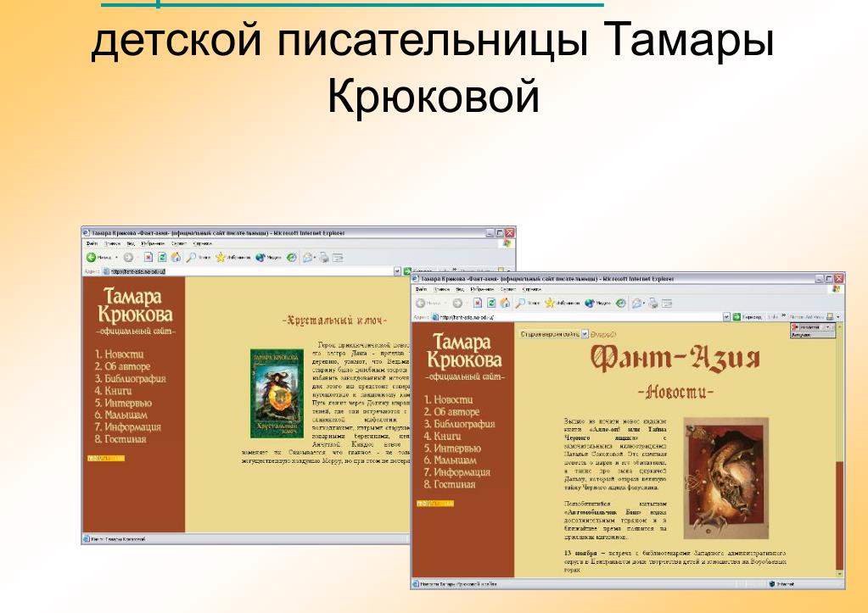The image size is (868, 613).
Task: Open address bar dropdown in the left window
Action: (397, 271)
